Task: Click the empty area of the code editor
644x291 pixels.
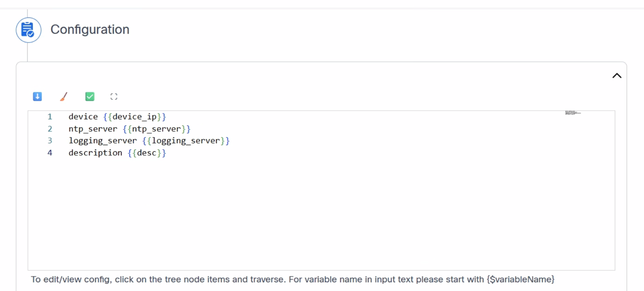Action: [x=315, y=211]
